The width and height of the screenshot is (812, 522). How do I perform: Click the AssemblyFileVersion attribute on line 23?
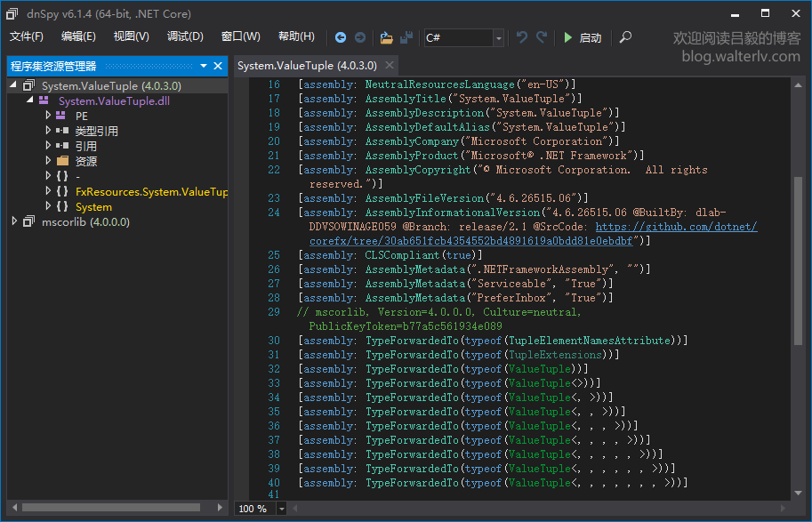424,197
